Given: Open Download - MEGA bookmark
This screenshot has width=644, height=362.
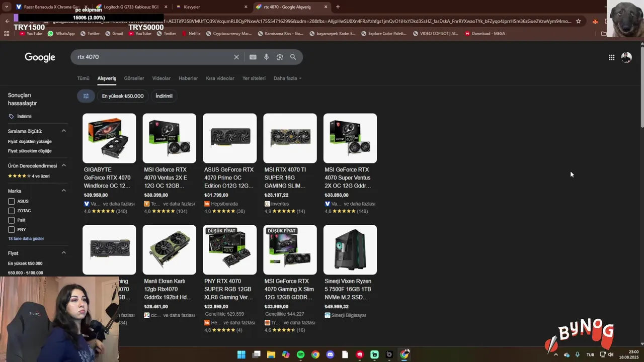Looking at the screenshot, I should click(485, 34).
